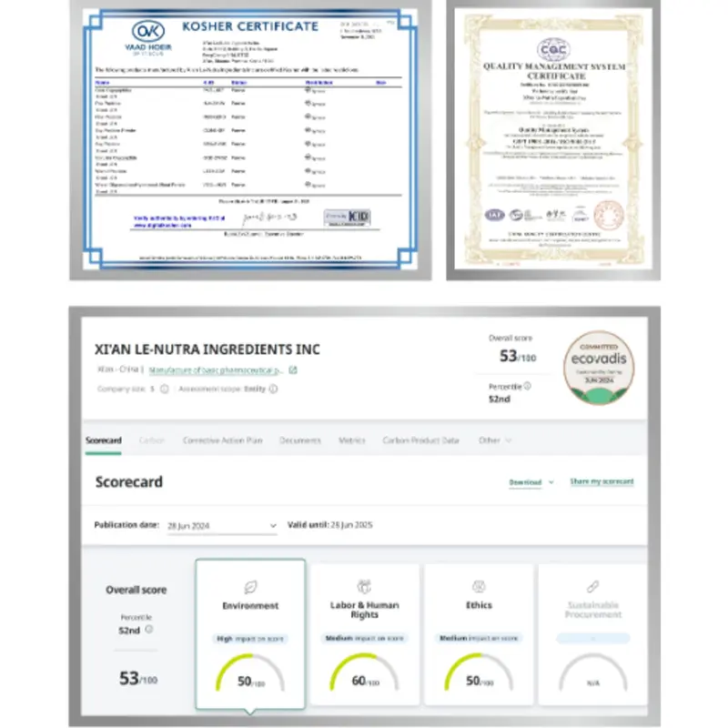The width and height of the screenshot is (728, 728).
Task: Open the Manufacture of basic pharmaceutical link
Action: (217, 370)
